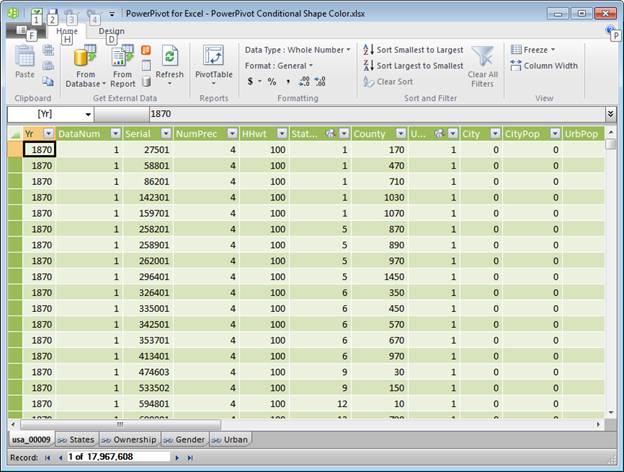Viewport: 624px width, 472px height.
Task: Apply currency dollar format
Action: [x=250, y=81]
